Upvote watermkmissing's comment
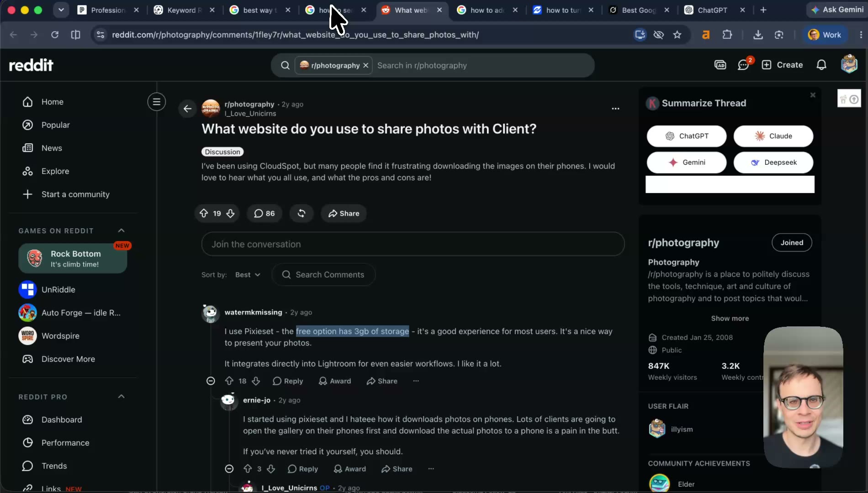The width and height of the screenshot is (868, 493). coord(229,381)
